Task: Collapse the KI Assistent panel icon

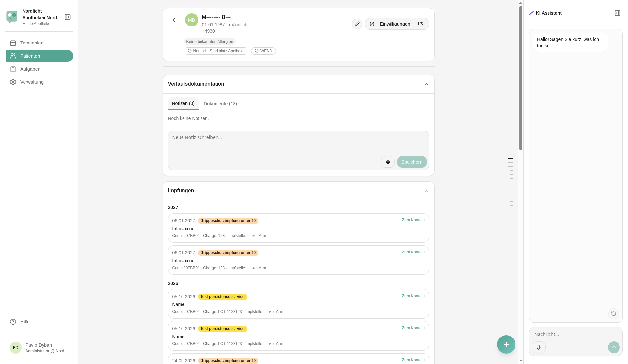Action: click(618, 13)
